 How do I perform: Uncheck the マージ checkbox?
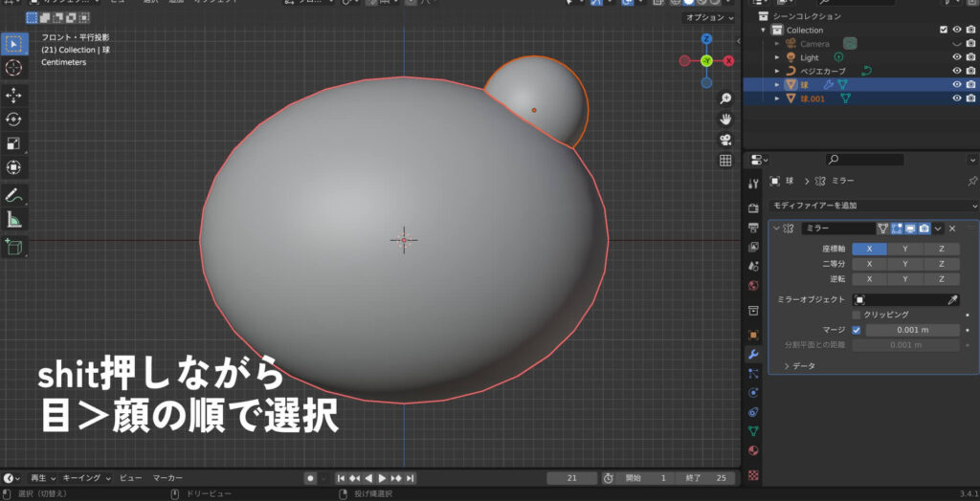(x=857, y=330)
